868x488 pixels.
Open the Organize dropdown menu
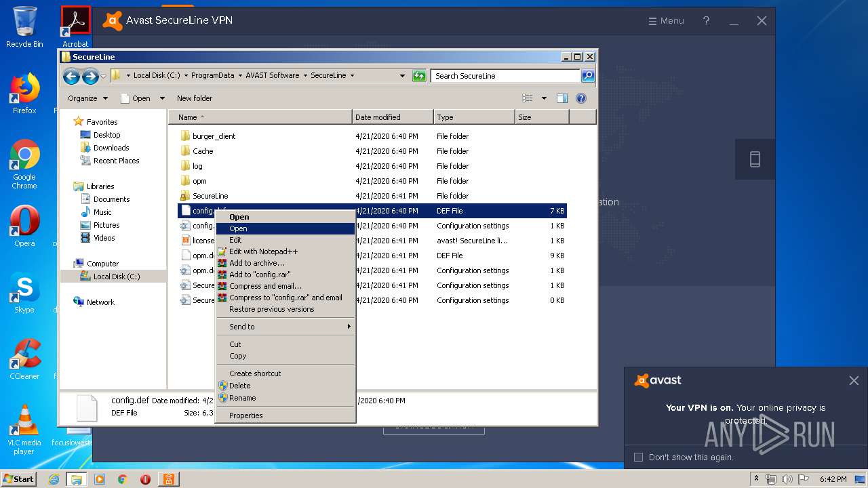[87, 98]
